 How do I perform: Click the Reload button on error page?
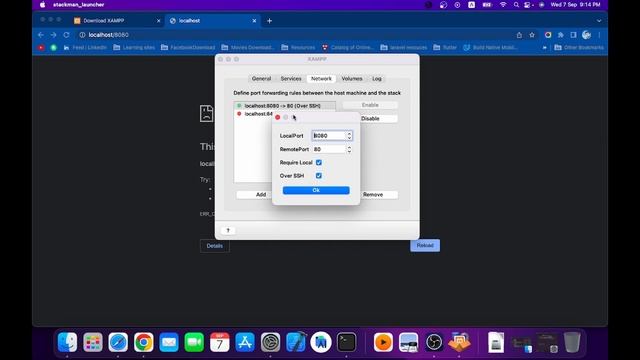(425, 245)
